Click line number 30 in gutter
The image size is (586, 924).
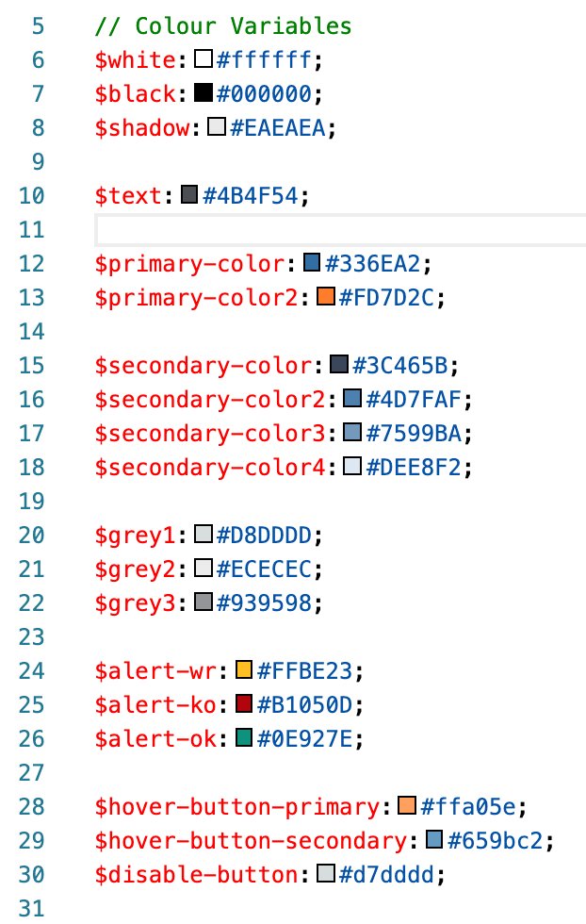tap(32, 875)
